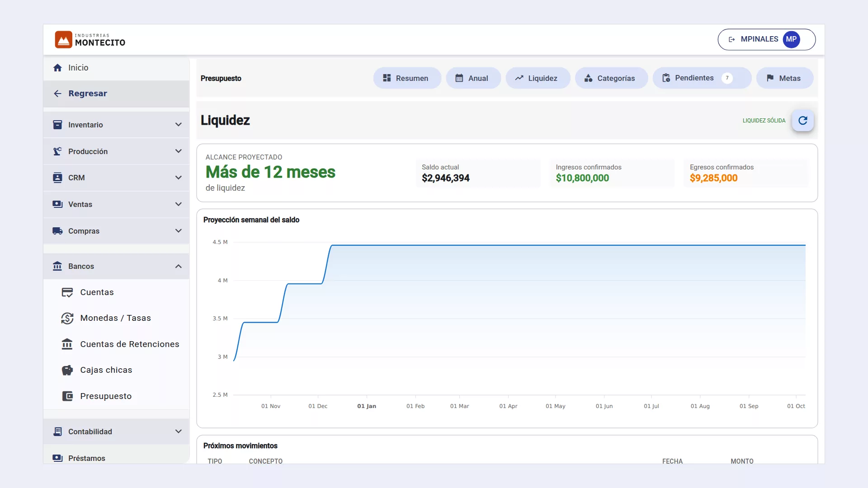
Task: Click the $9,285,000 egresos confirmados value
Action: (713, 178)
